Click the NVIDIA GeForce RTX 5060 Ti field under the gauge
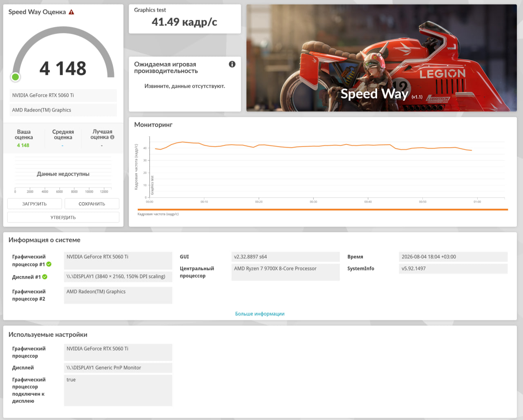The image size is (523, 420). pos(63,95)
